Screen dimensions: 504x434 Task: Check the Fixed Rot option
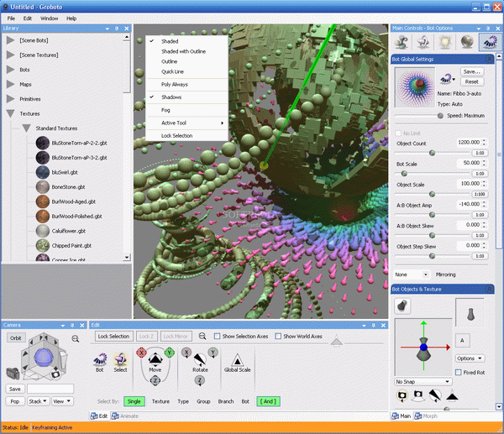tap(458, 372)
